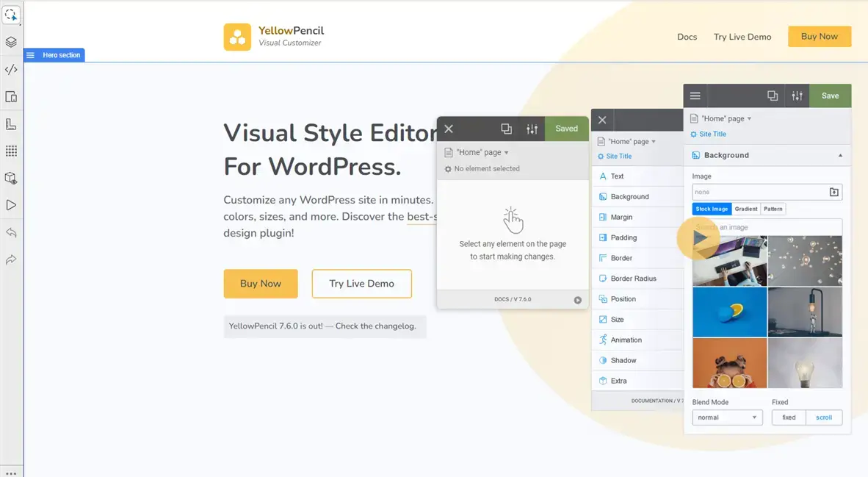The height and width of the screenshot is (477, 868).
Task: Click Try Live Demo in top navigation
Action: click(742, 37)
